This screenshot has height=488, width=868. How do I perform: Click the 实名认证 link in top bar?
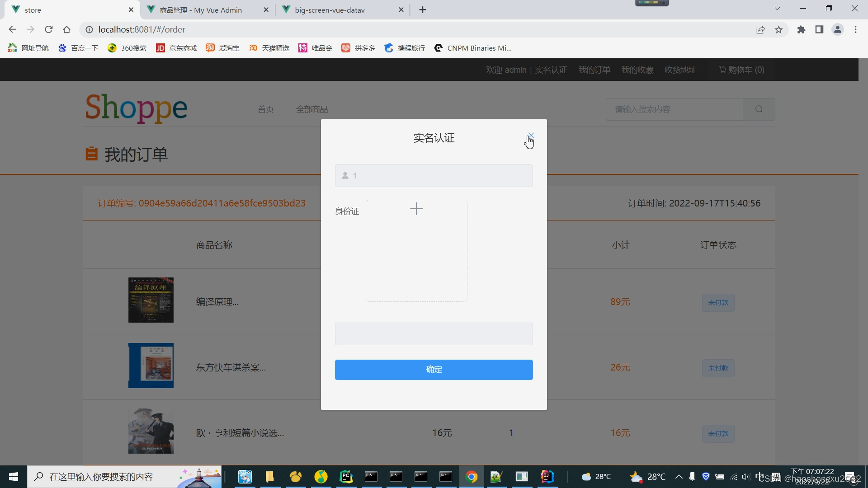tap(551, 70)
